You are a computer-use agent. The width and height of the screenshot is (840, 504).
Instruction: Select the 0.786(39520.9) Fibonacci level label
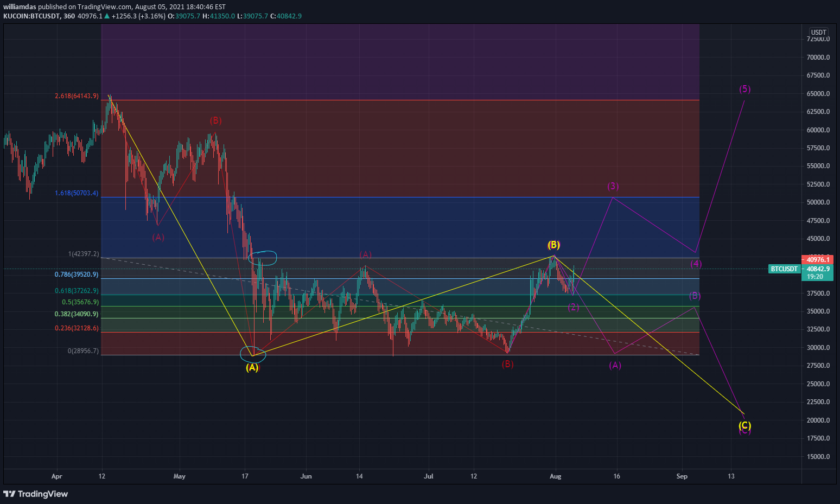(77, 275)
